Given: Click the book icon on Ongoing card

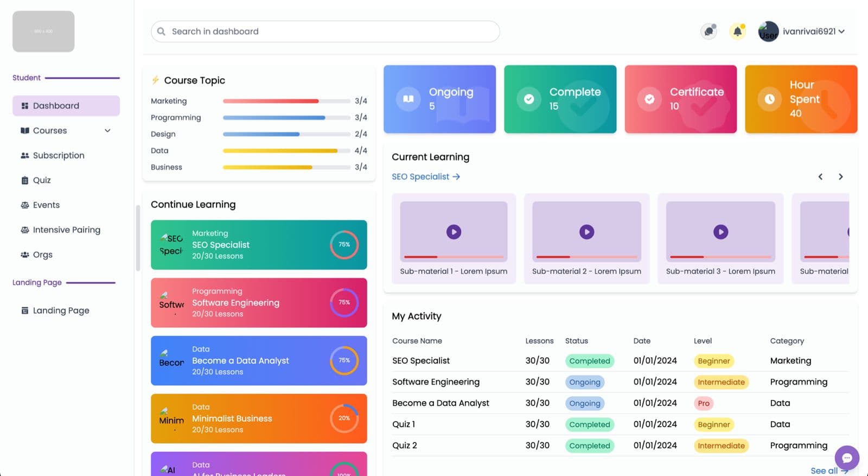Looking at the screenshot, I should tap(409, 99).
